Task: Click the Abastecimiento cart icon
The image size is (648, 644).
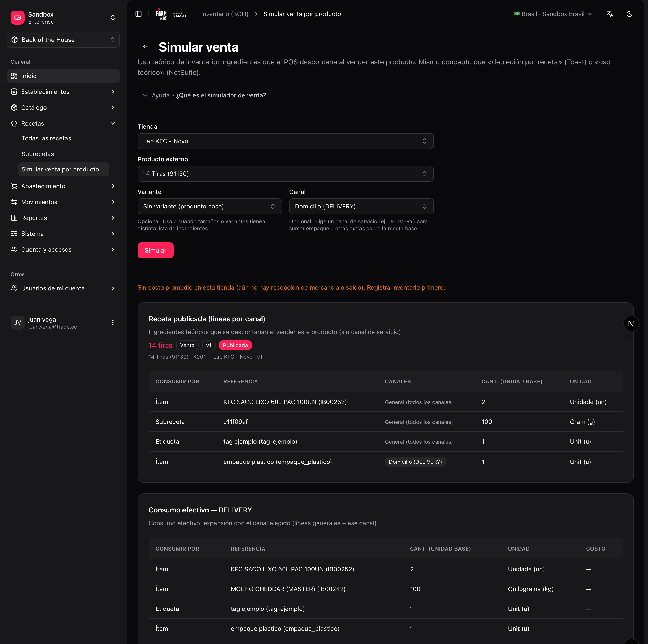Action: pyautogui.click(x=14, y=186)
